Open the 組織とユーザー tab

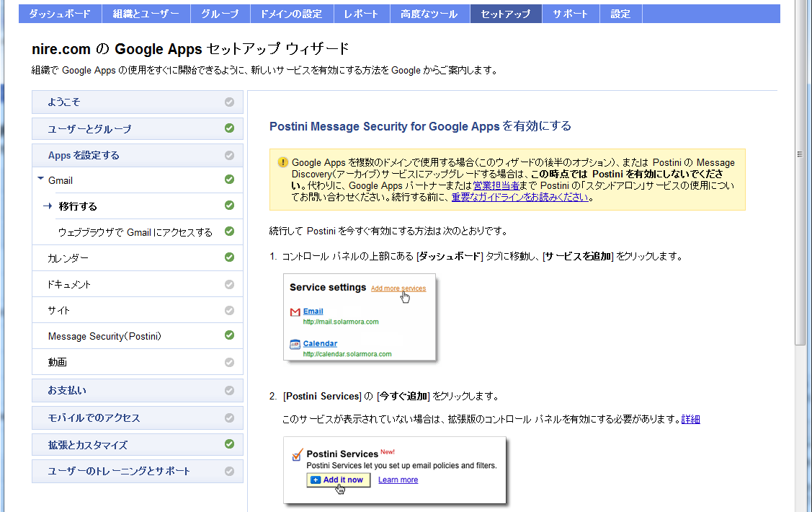click(x=146, y=14)
